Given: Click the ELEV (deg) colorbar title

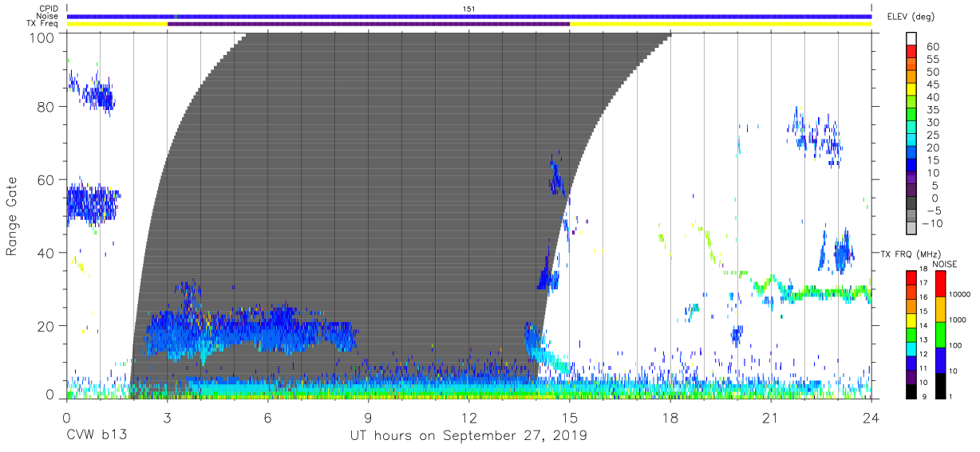Looking at the screenshot, I should click(x=911, y=17).
